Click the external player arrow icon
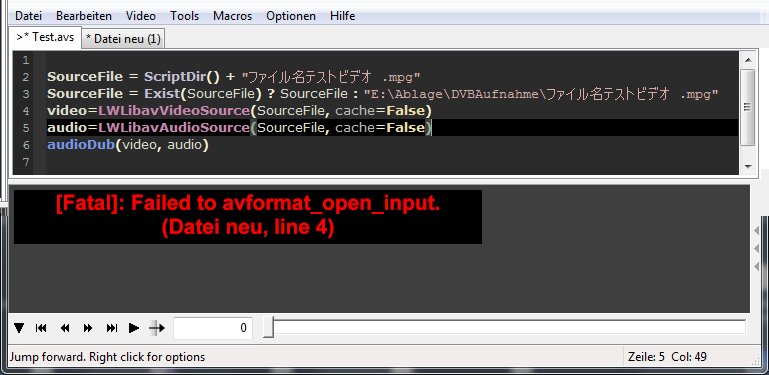 [157, 328]
